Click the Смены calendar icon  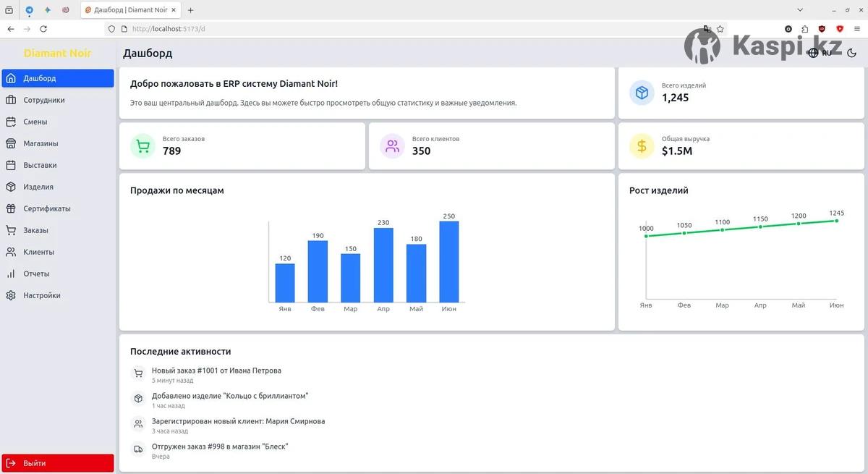(x=11, y=122)
